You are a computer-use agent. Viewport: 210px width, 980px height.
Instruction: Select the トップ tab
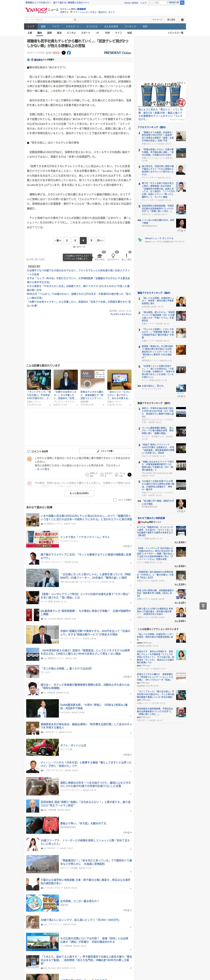point(31,27)
